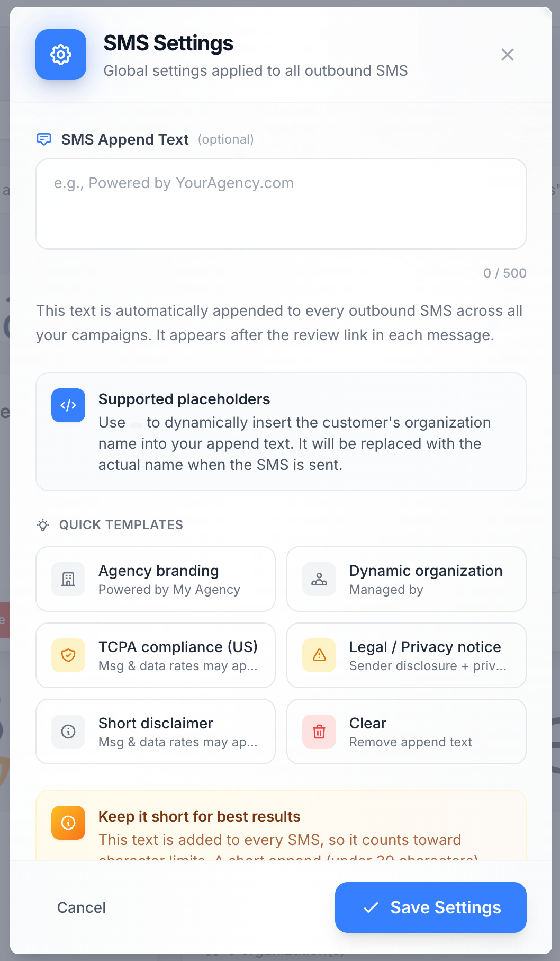The image size is (560, 961).
Task: Click the Quick Templates lightbulb icon
Action: pos(43,525)
